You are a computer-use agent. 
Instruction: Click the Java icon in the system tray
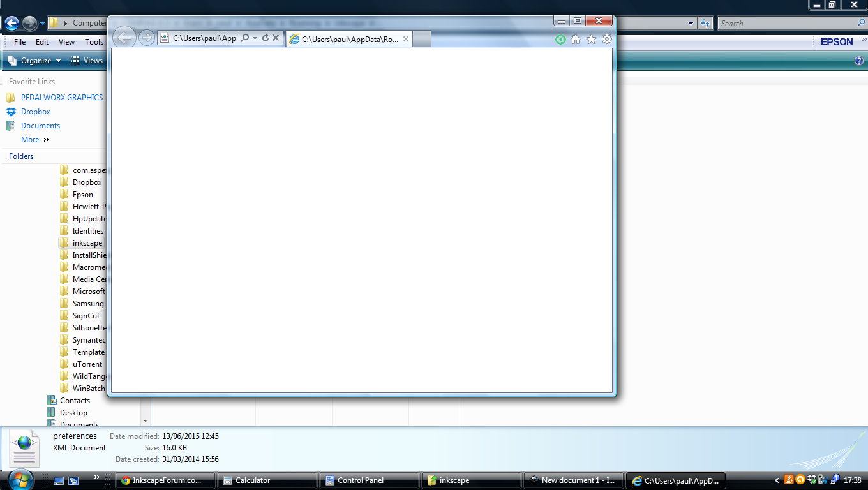[x=789, y=479]
